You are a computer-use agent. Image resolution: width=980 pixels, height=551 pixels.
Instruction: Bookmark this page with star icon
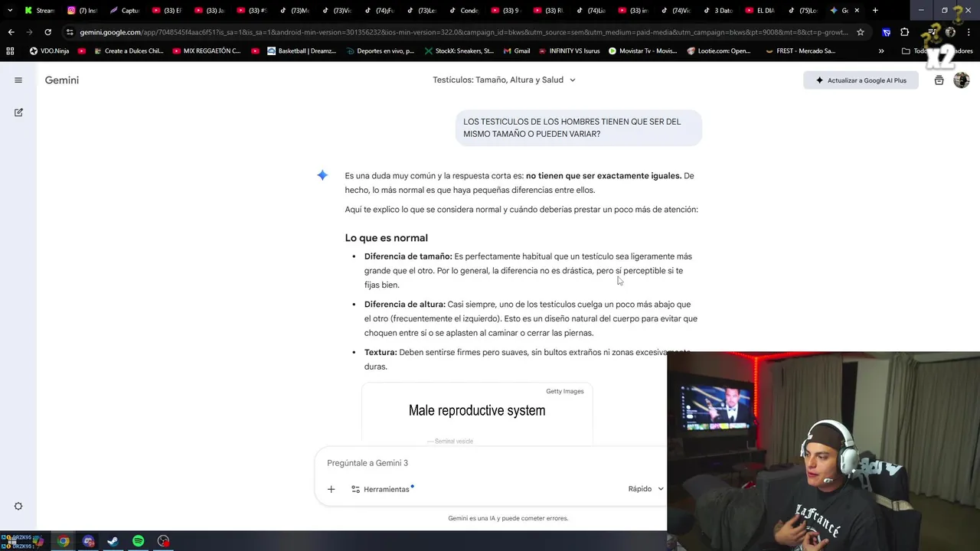click(861, 32)
